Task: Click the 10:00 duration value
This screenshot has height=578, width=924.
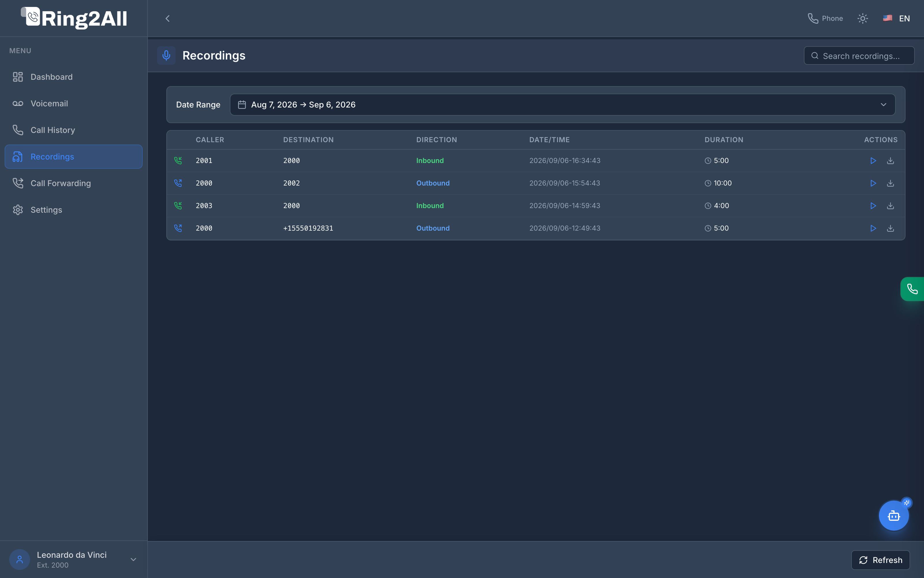Action: coord(722,183)
